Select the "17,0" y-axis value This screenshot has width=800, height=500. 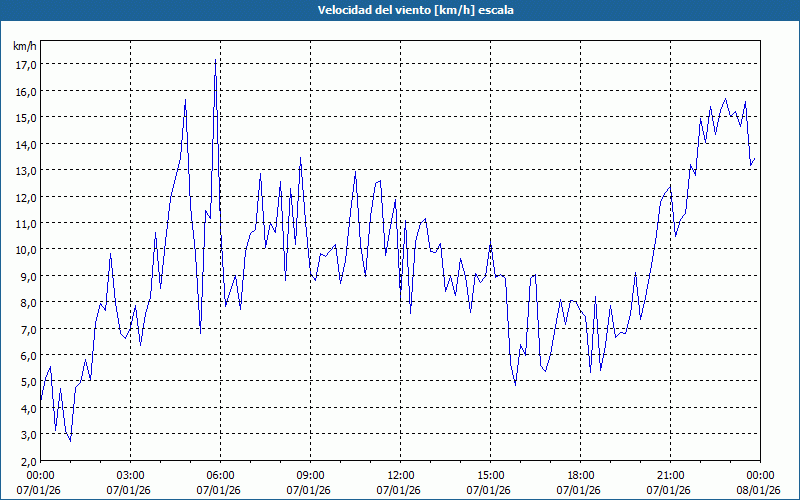pyautogui.click(x=26, y=65)
